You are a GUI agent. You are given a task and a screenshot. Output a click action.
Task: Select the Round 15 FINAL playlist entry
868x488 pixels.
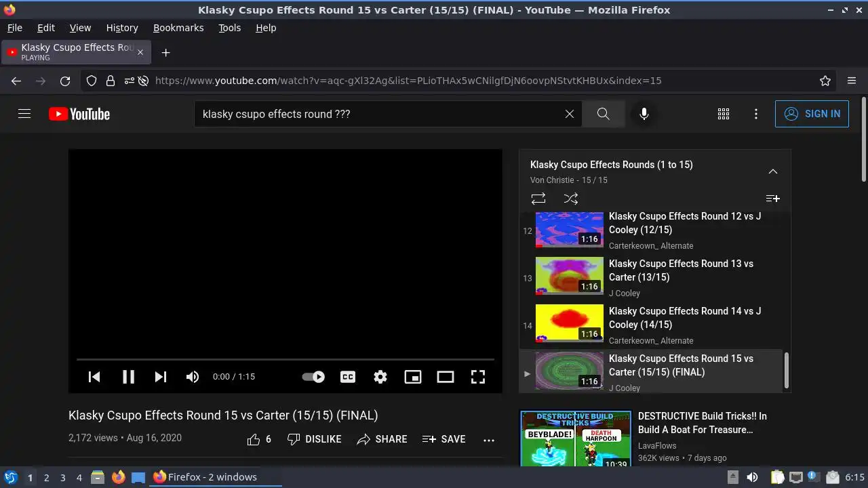(652, 371)
